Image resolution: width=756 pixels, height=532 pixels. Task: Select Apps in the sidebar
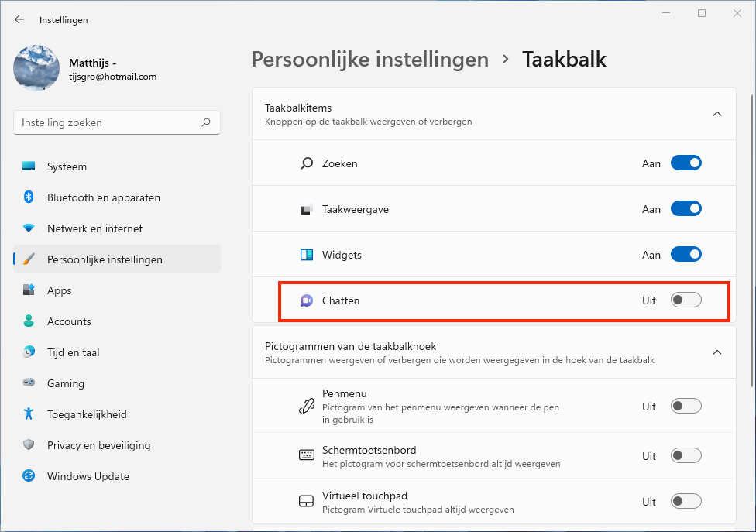(x=59, y=290)
